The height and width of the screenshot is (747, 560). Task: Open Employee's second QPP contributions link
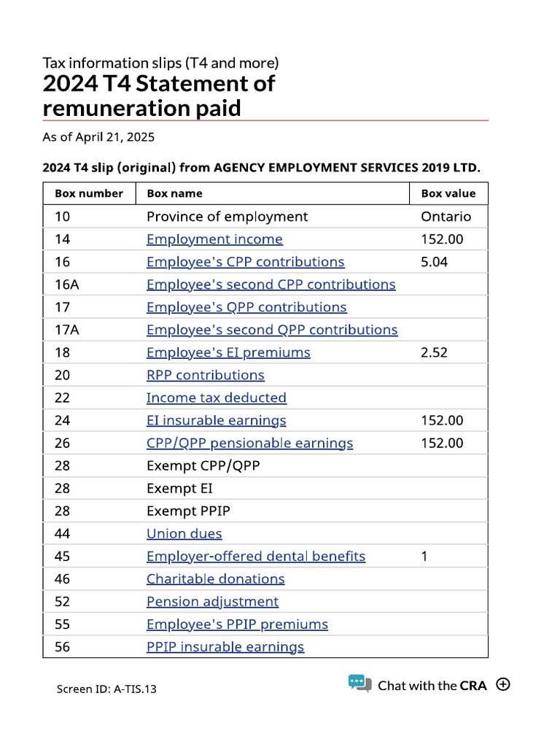(272, 330)
